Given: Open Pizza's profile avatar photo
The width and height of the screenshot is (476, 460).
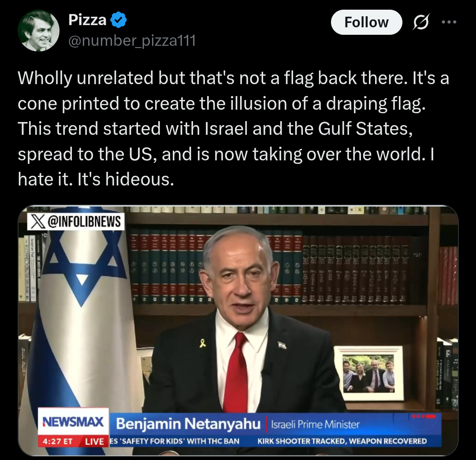Looking at the screenshot, I should click(38, 30).
